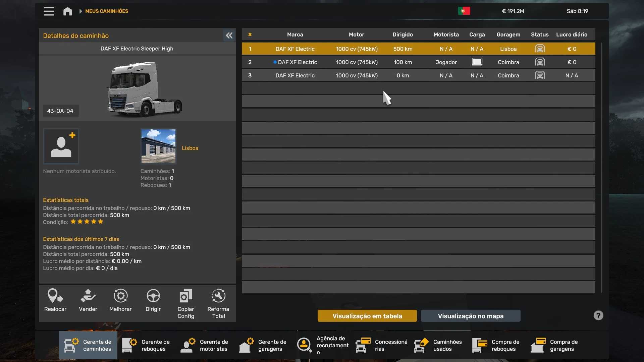The image size is (644, 362).
Task: Click the Lisboa garage thumbnail image
Action: (158, 146)
